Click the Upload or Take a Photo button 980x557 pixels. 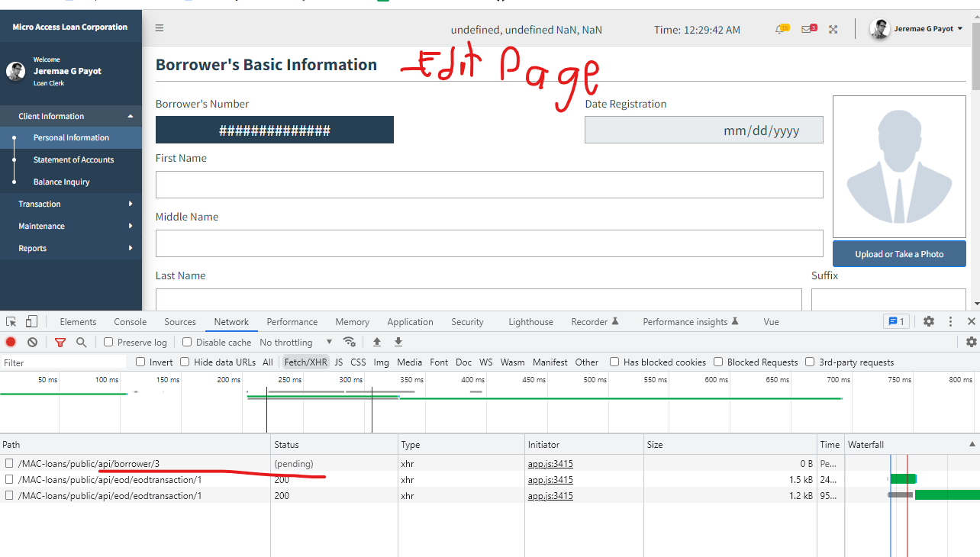898,253
